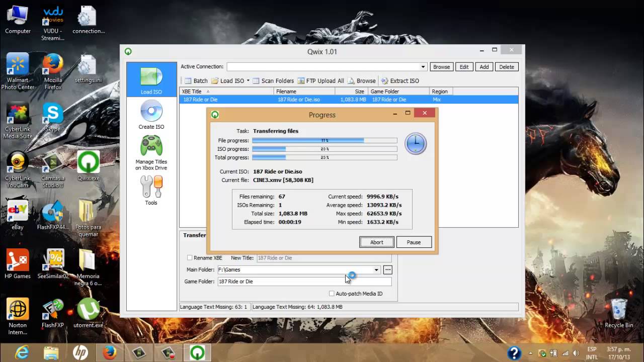644x362 pixels.
Task: Click clock icon in Progress dialog
Action: (x=416, y=144)
